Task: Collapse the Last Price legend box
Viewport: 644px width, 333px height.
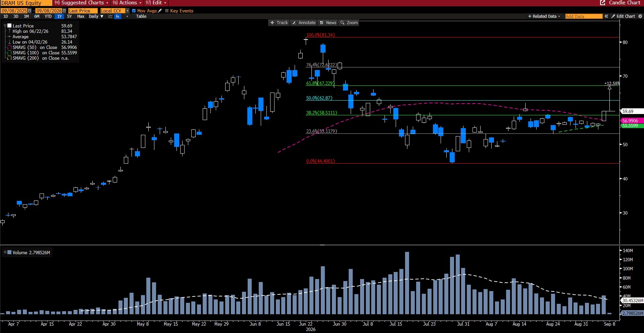Action: 5,25
